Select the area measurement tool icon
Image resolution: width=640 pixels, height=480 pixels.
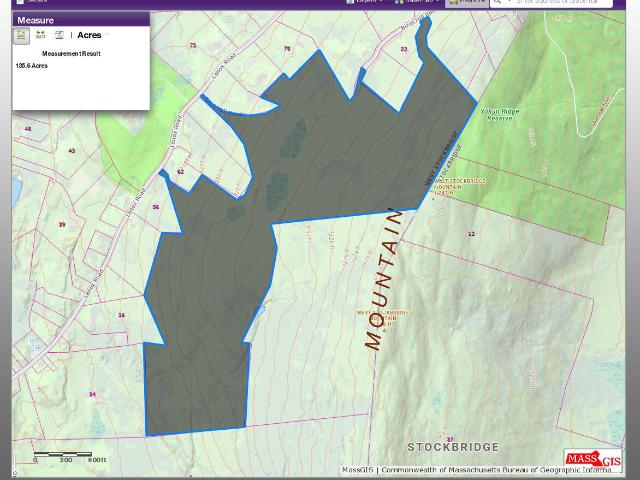21,36
